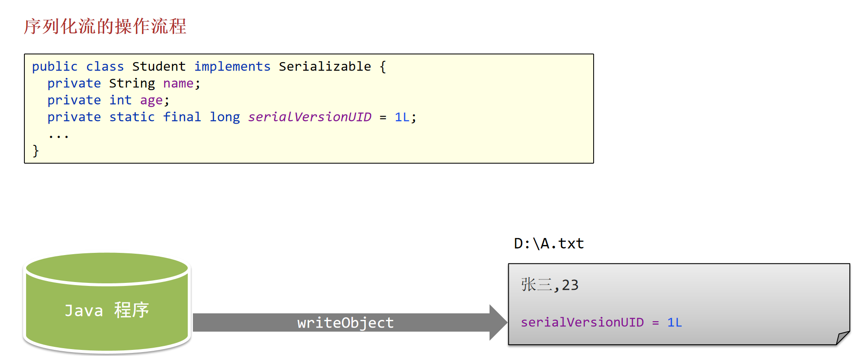Image resolution: width=868 pixels, height=356 pixels.
Task: Click the 1L value in the code block
Action: 402,117
